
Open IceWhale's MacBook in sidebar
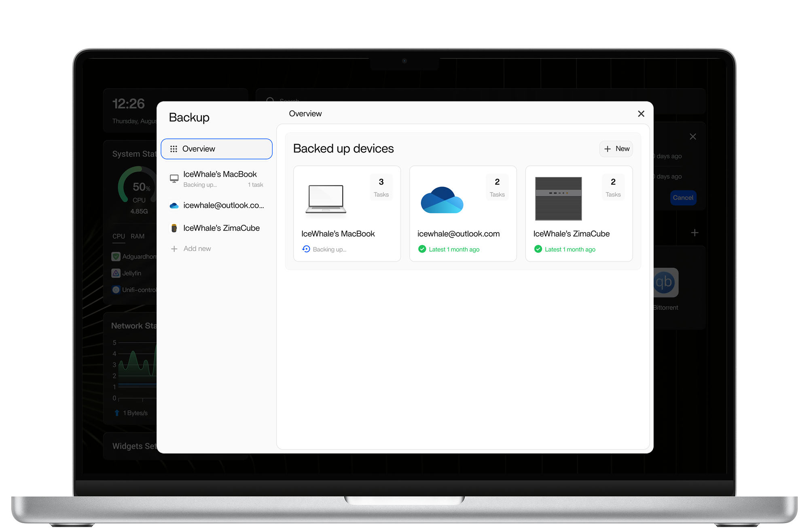coord(220,174)
